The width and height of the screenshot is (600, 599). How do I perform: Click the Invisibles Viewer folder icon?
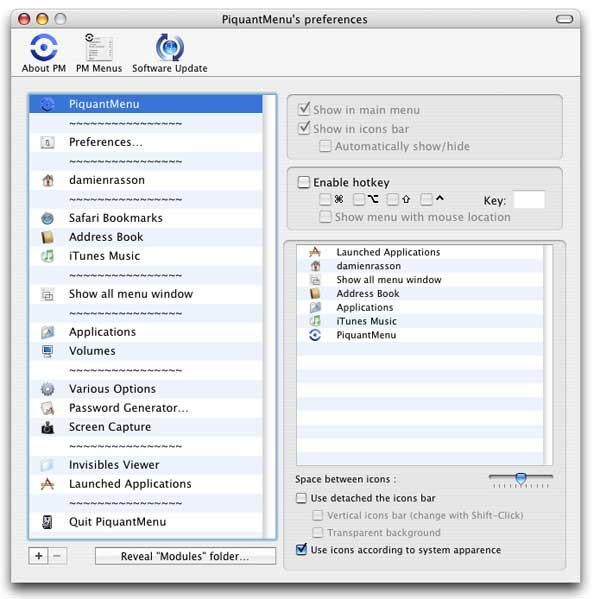pyautogui.click(x=47, y=465)
